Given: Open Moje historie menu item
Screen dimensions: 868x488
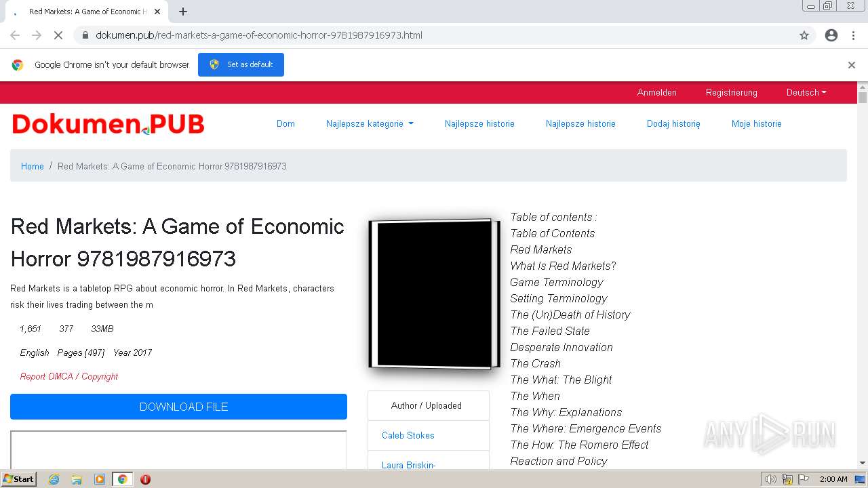Looking at the screenshot, I should coord(756,123).
